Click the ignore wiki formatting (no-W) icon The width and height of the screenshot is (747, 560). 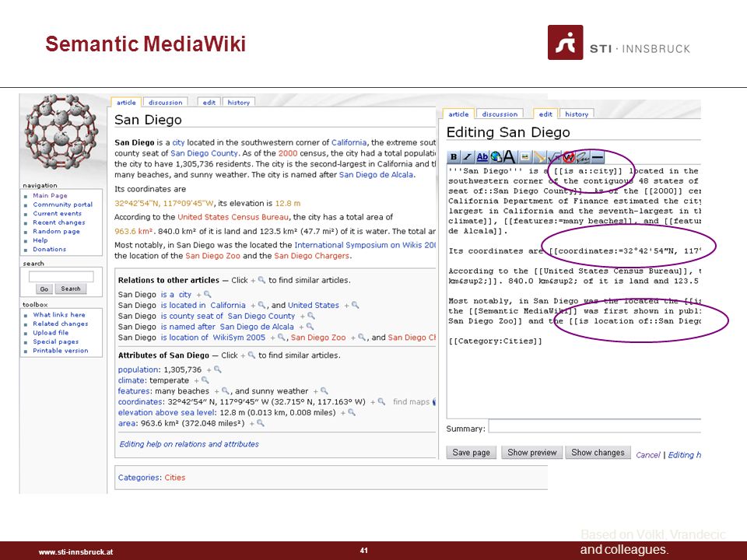pyautogui.click(x=568, y=156)
